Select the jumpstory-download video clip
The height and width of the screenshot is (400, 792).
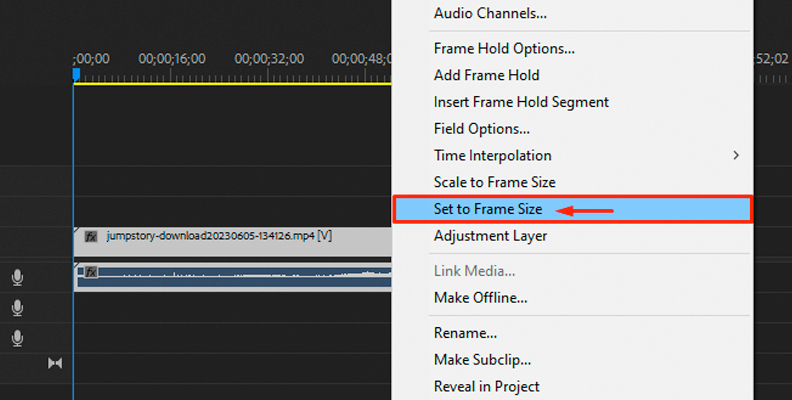(232, 241)
